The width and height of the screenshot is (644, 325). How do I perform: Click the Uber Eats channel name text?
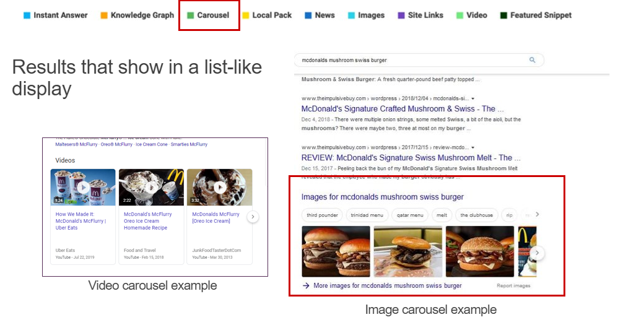pyautogui.click(x=65, y=250)
